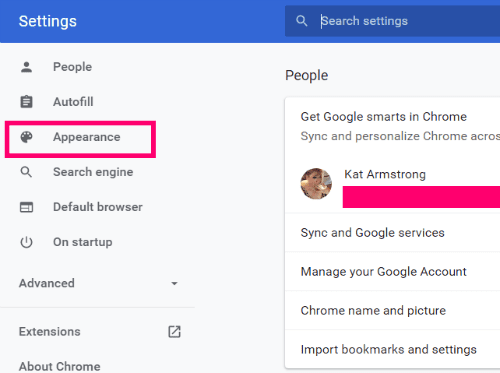Click the Autofill clipboard icon
The width and height of the screenshot is (500, 373).
[26, 102]
